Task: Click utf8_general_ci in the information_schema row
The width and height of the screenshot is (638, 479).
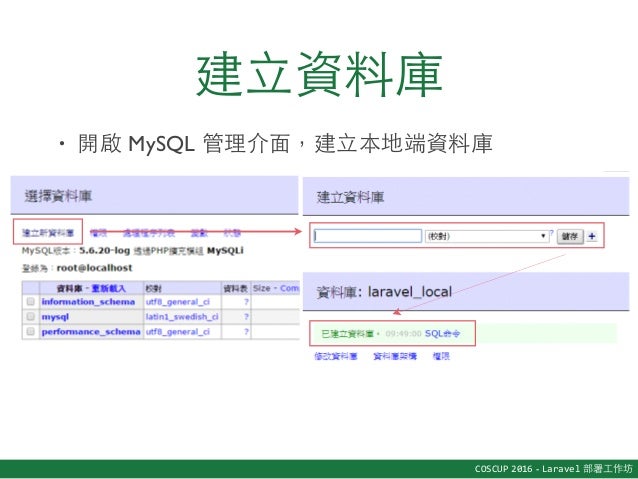Action: pos(178,302)
